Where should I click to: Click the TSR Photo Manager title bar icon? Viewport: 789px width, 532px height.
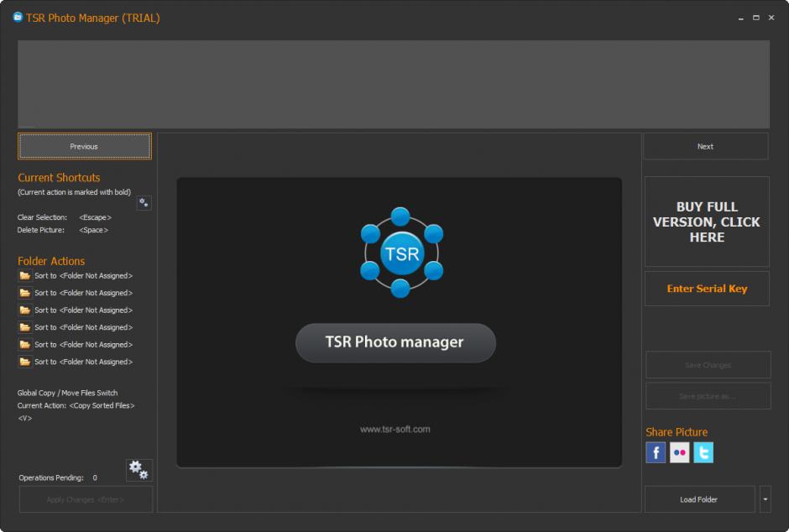click(18, 17)
